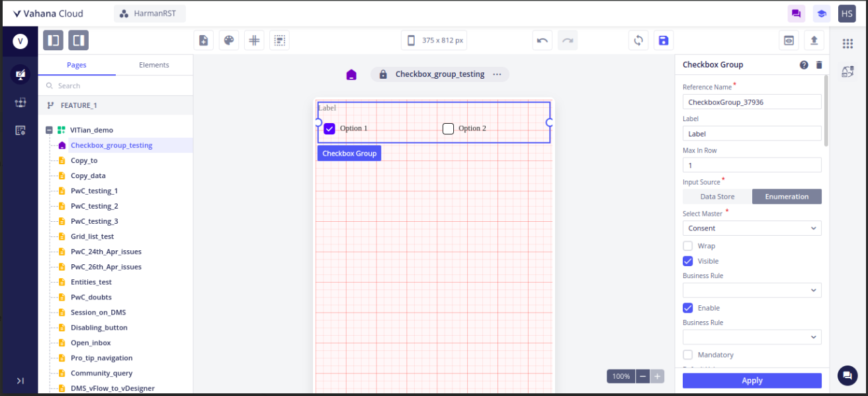
Task: Undo the last change
Action: point(542,40)
